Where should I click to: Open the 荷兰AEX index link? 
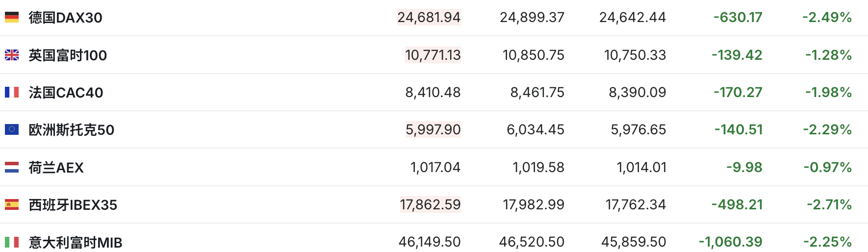point(56,168)
